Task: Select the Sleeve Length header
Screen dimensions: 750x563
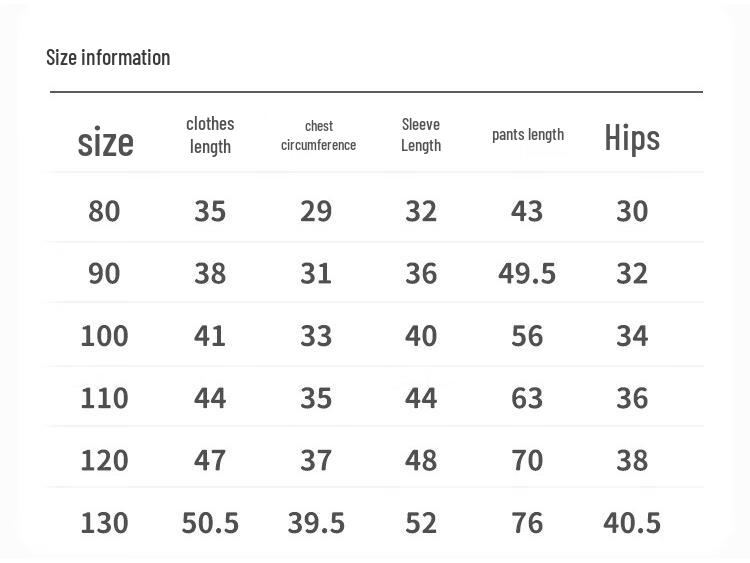Action: click(421, 135)
